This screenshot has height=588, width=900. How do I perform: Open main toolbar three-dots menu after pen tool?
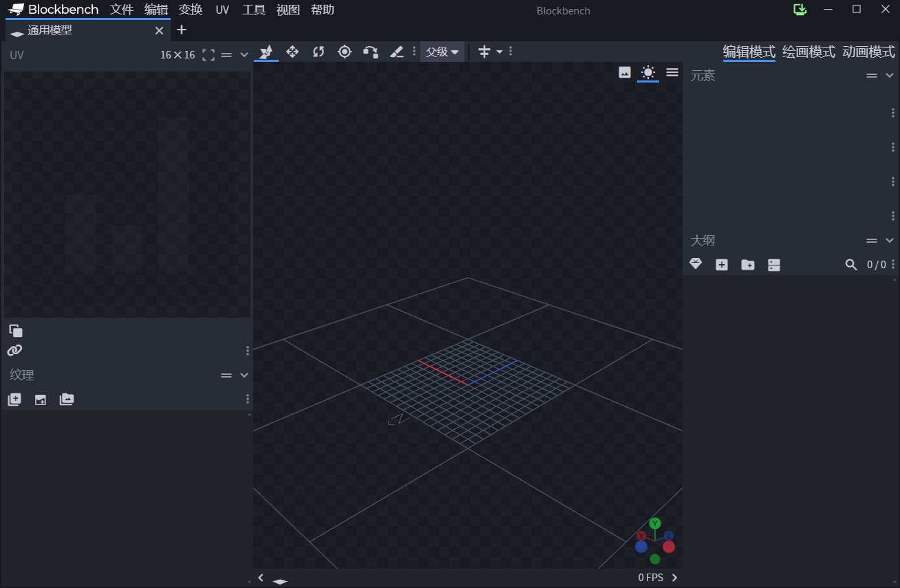(414, 52)
